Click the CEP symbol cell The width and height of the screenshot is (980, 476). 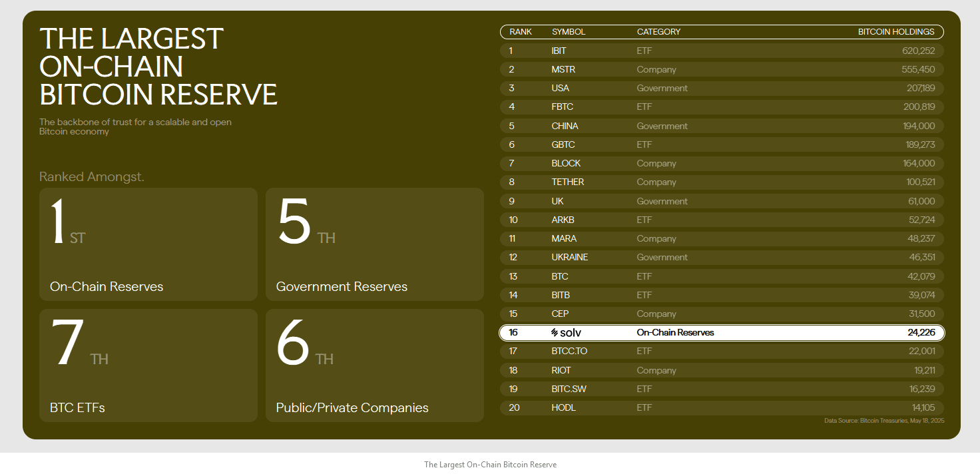click(560, 314)
